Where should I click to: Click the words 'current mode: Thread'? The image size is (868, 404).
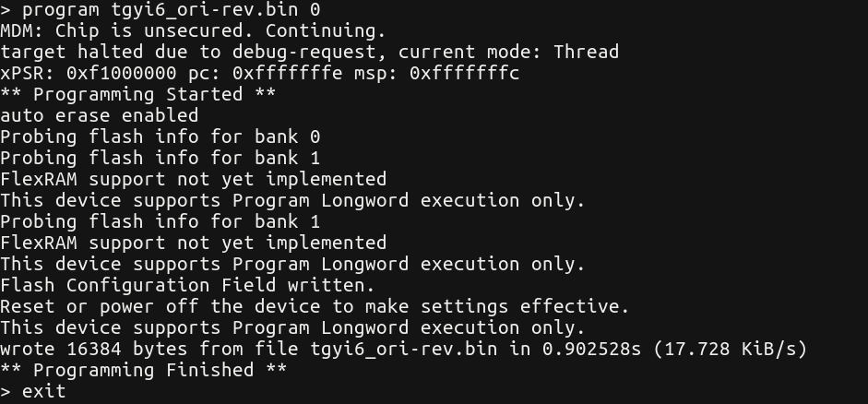point(509,52)
